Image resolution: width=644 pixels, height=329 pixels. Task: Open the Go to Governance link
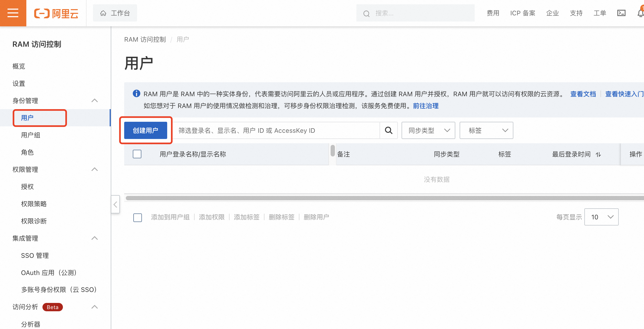click(425, 106)
